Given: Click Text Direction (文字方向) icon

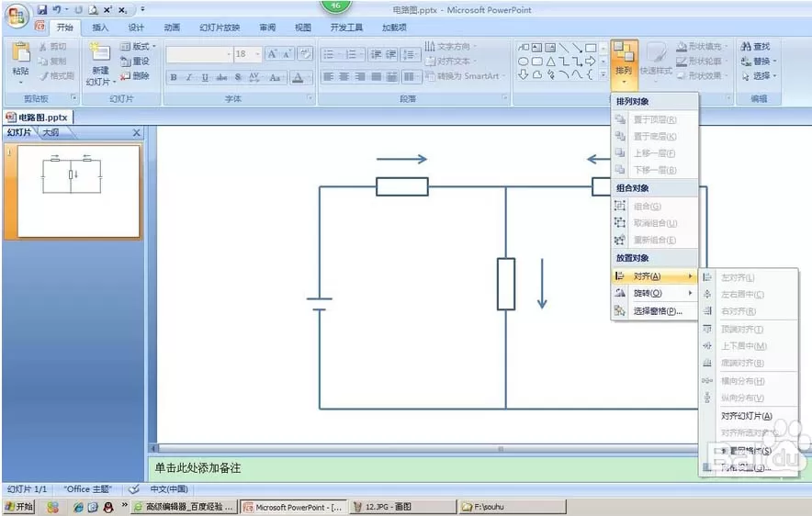Looking at the screenshot, I should [x=430, y=47].
